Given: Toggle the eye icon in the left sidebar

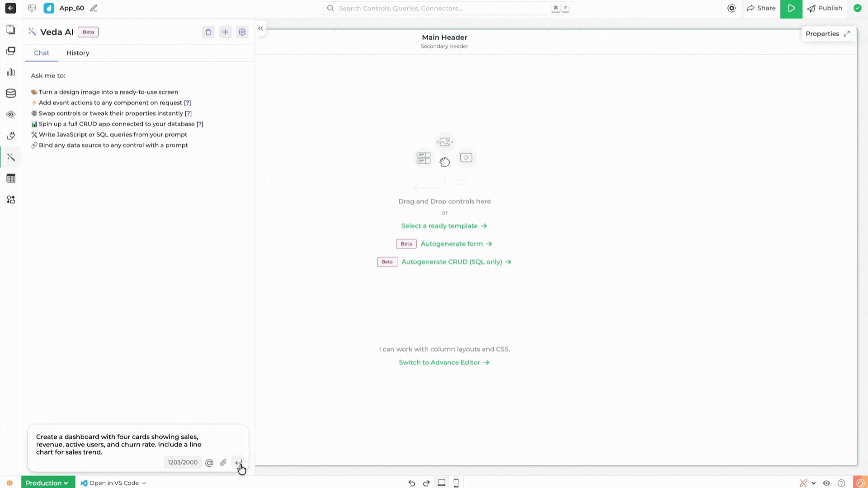Looking at the screenshot, I should (x=10, y=114).
